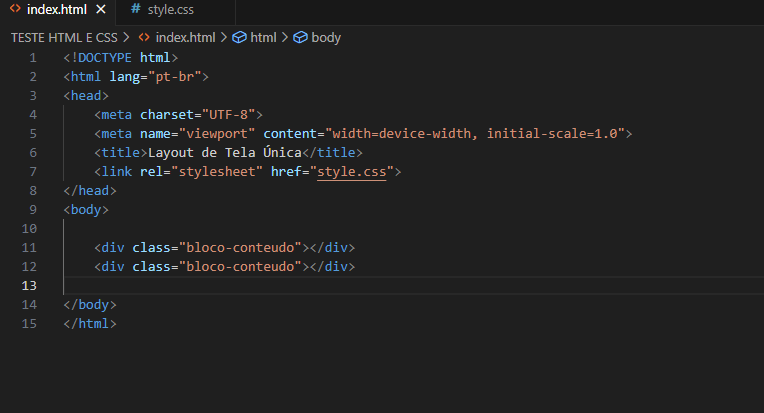Click the opening head tag
The width and height of the screenshot is (764, 413).
[x=86, y=96]
